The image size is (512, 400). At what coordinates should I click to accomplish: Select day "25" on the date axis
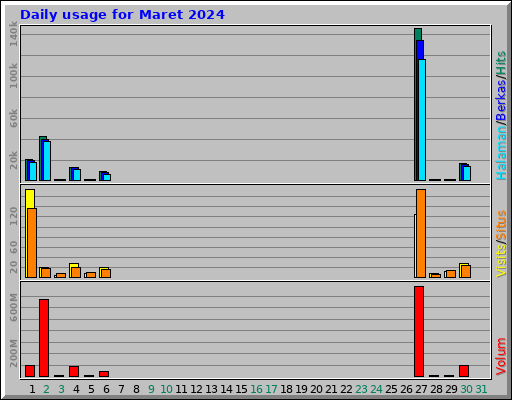click(x=391, y=389)
